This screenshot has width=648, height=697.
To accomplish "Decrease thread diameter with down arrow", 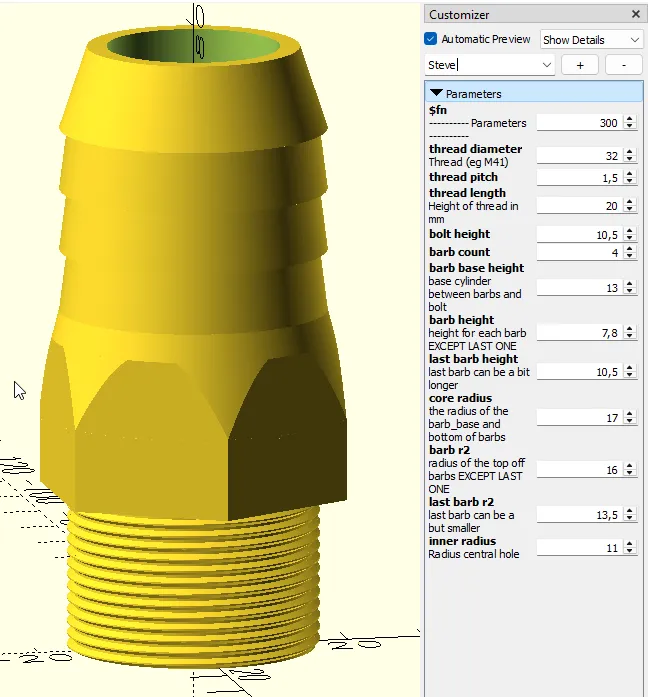I will 629,159.
